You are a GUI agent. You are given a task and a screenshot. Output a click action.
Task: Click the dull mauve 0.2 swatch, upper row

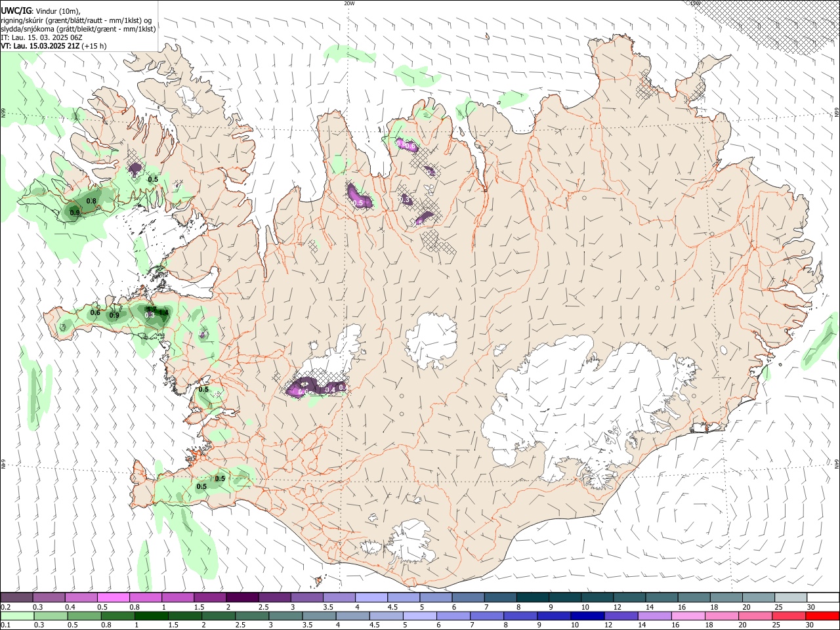17,598
